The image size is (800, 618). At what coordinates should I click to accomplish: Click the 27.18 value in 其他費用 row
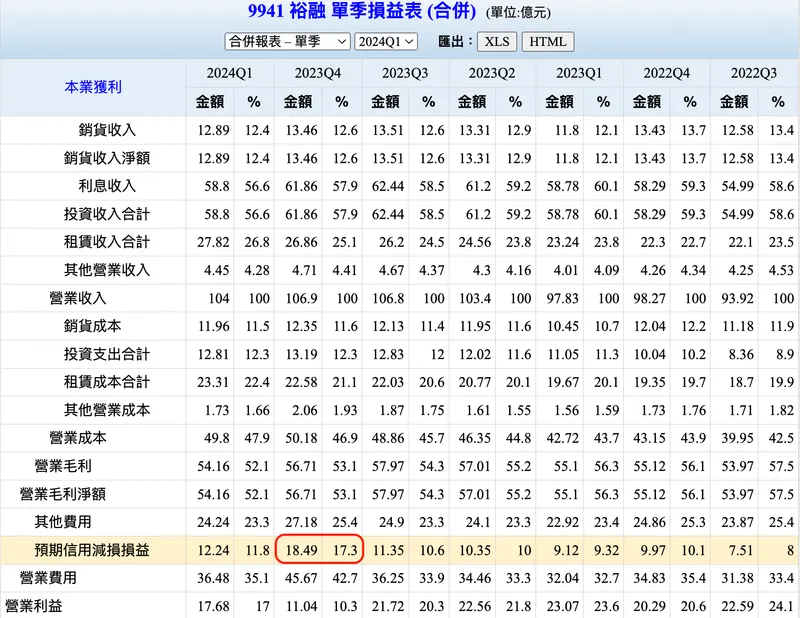pos(301,523)
